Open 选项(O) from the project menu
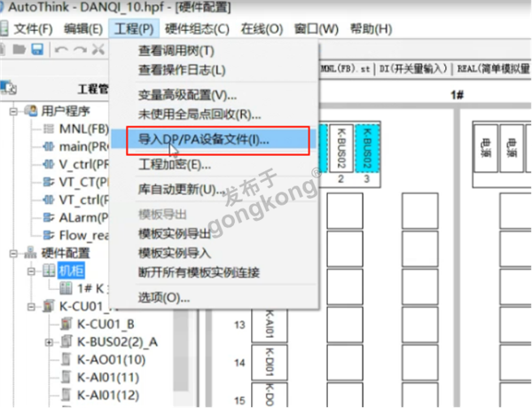 (x=214, y=298)
